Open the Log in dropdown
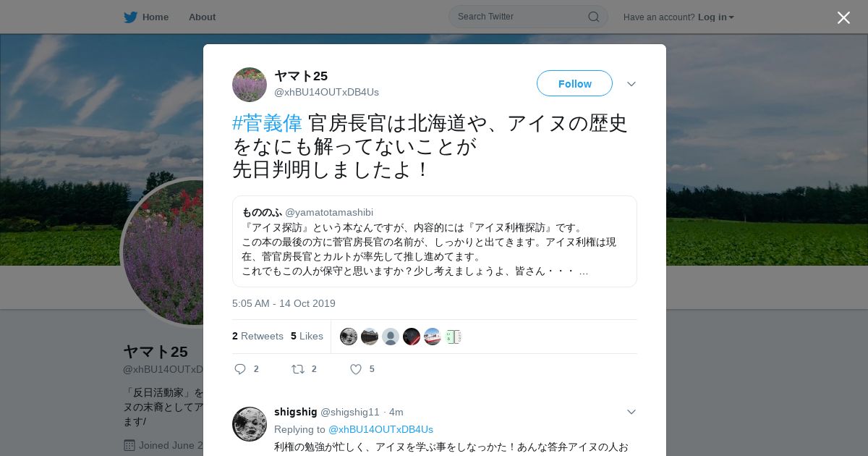This screenshot has height=456, width=868. point(716,17)
